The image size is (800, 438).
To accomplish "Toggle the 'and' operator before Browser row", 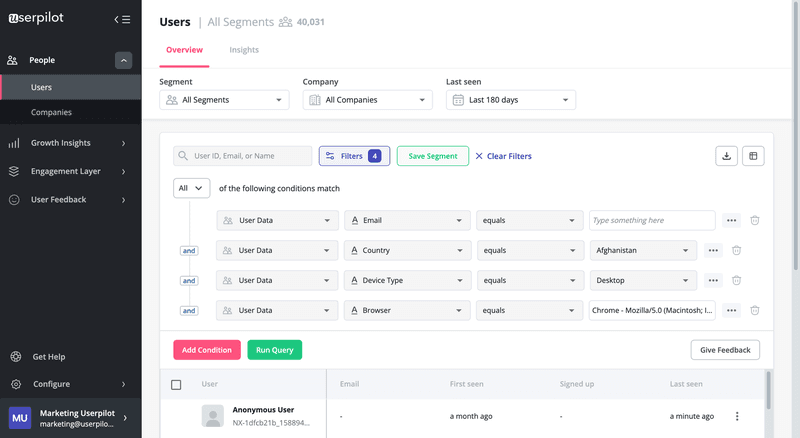I will click(189, 311).
